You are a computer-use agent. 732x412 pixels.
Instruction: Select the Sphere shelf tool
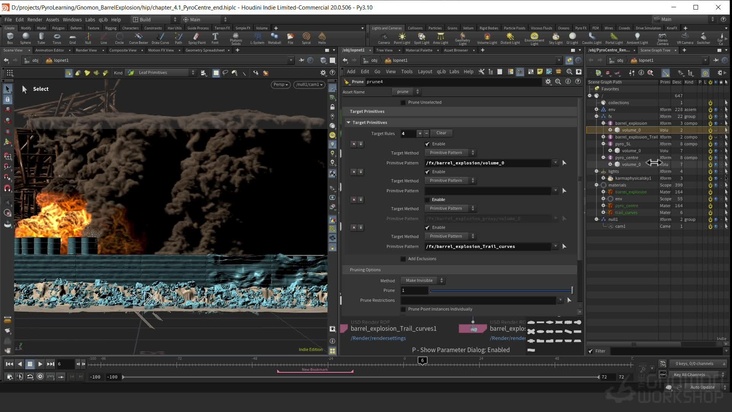click(x=26, y=37)
